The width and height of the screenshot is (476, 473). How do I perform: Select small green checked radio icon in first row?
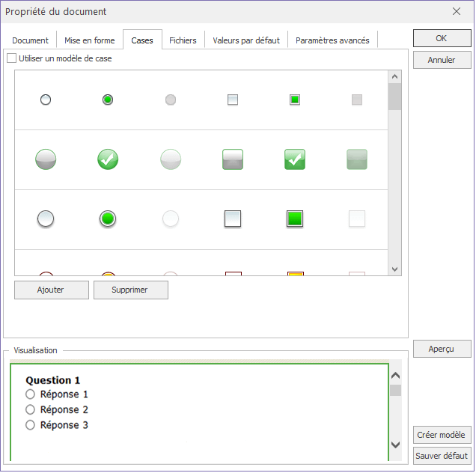[108, 100]
